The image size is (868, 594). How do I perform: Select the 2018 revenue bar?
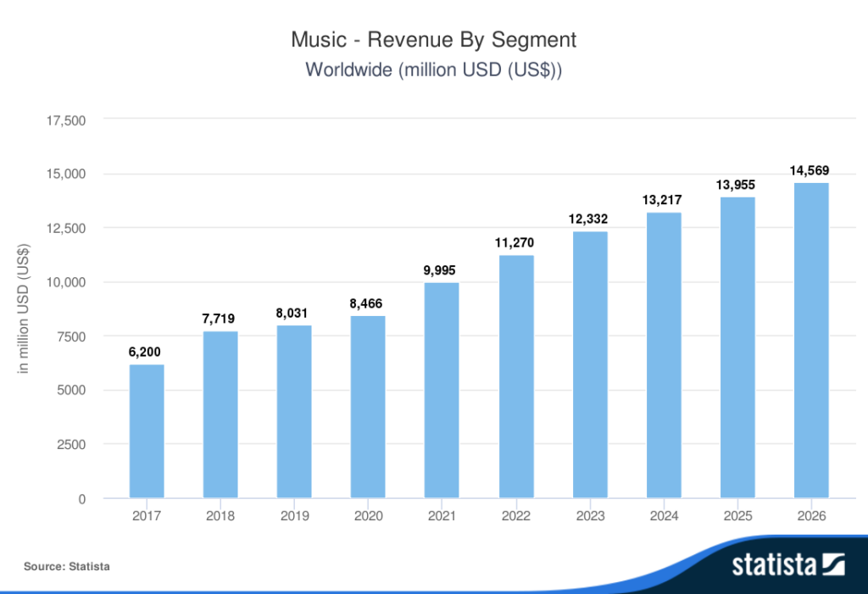220,414
